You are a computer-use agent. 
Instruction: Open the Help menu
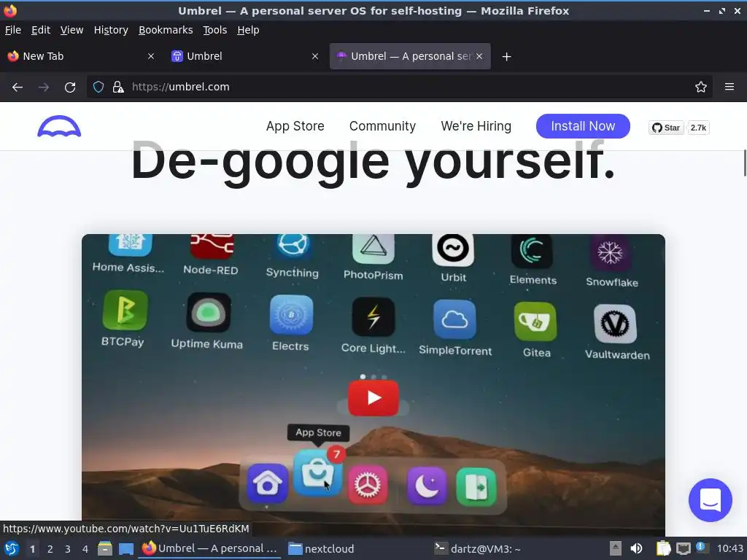tap(248, 30)
